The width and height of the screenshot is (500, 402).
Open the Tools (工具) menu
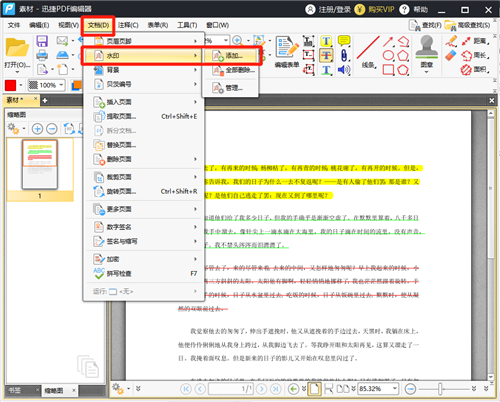coord(187,25)
